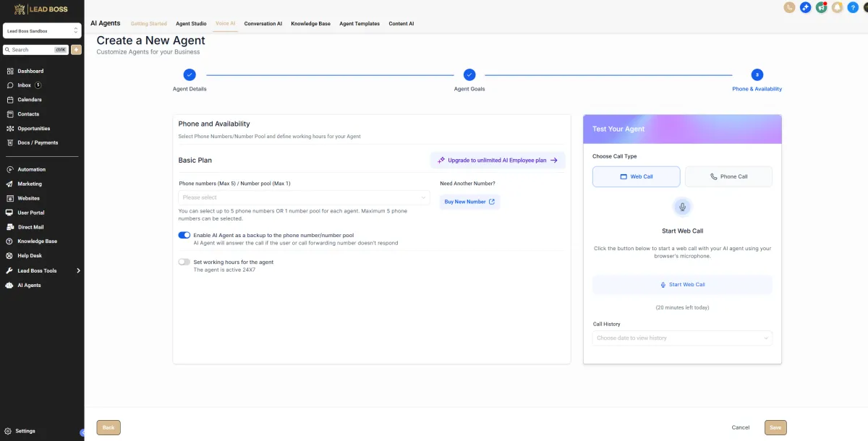Open User Portal in the sidebar

tap(31, 213)
